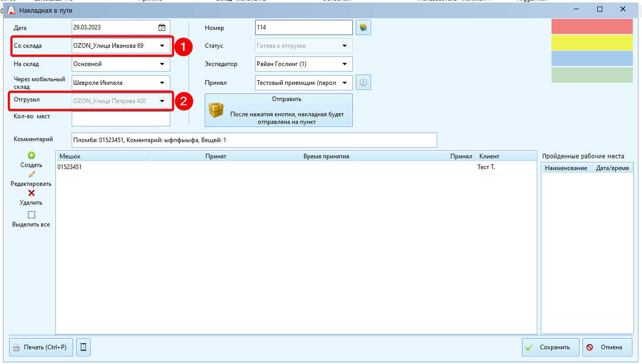Click the Наименование column header
The image size is (642, 364).
pos(567,168)
